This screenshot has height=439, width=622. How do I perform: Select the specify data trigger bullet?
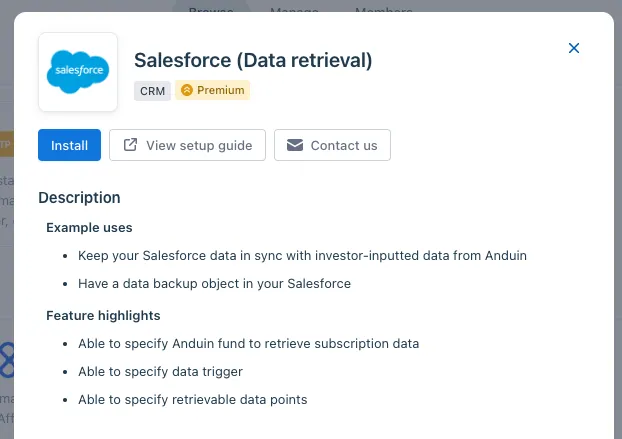tap(160, 372)
